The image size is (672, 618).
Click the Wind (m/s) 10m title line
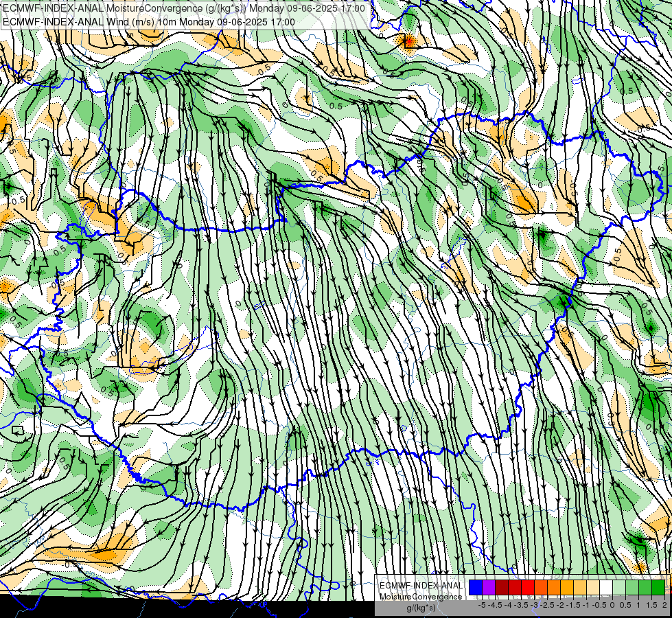[149, 22]
